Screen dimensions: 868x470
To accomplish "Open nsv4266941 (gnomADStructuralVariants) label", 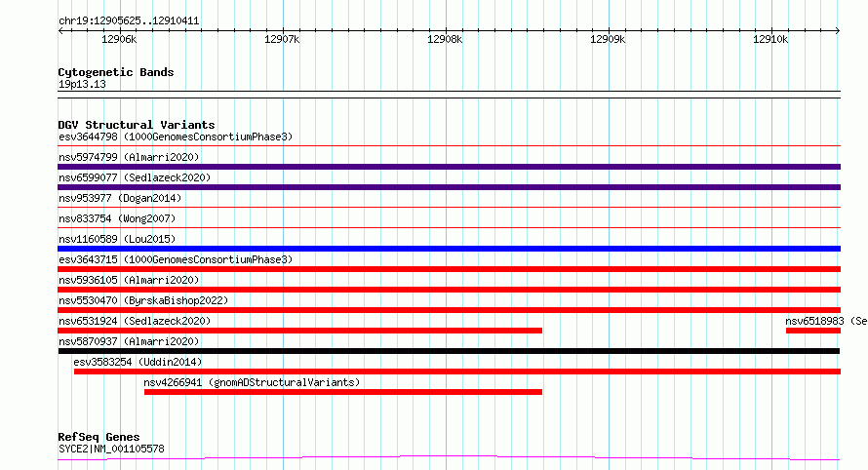I will (252, 382).
